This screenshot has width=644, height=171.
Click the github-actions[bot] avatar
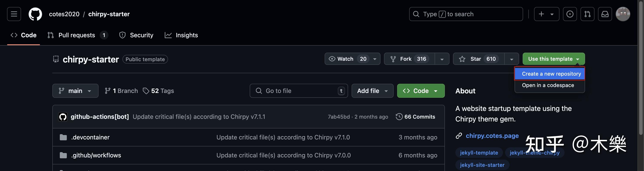63,116
